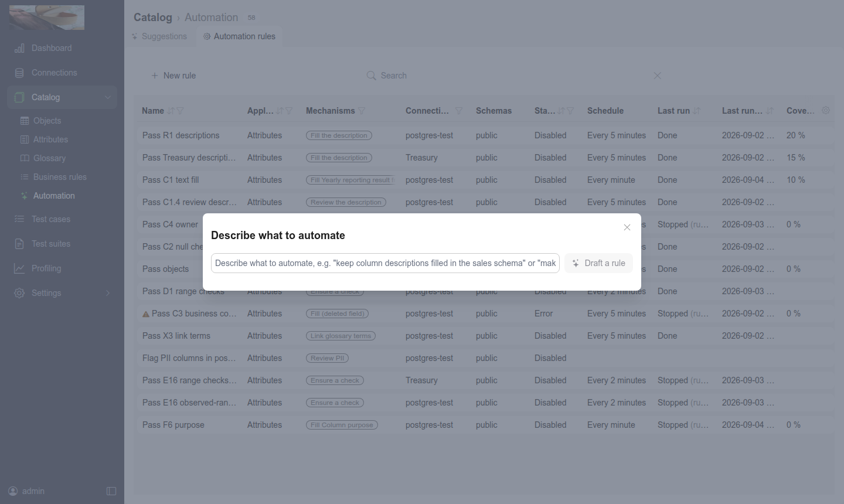Close the Describe what to automate dialog
The image size is (844, 504).
[627, 227]
